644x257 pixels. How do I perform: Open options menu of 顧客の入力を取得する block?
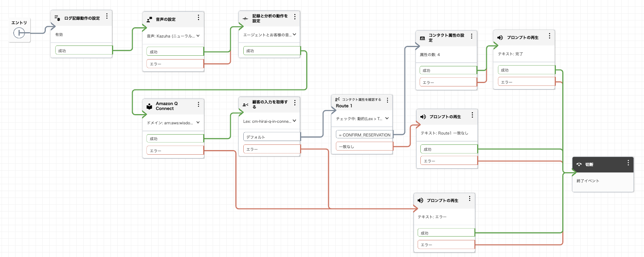[x=295, y=103]
